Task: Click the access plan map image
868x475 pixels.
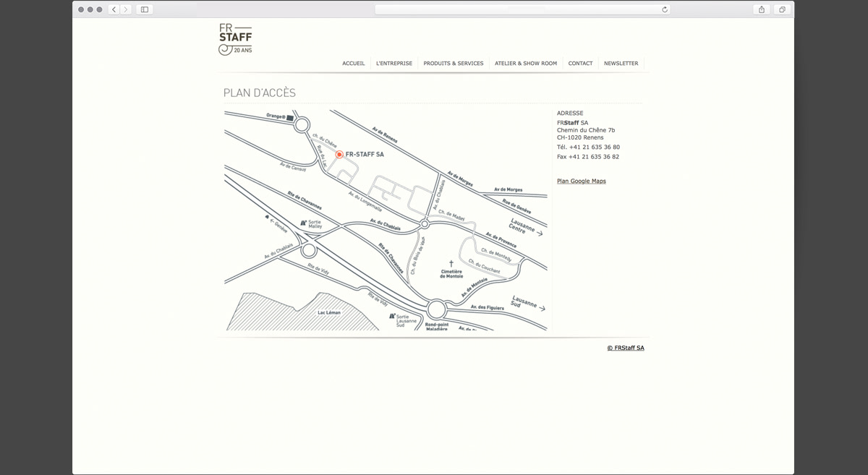Action: [x=386, y=221]
